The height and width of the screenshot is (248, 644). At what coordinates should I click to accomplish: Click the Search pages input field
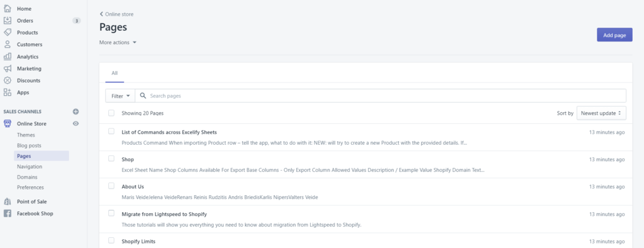[x=380, y=96]
